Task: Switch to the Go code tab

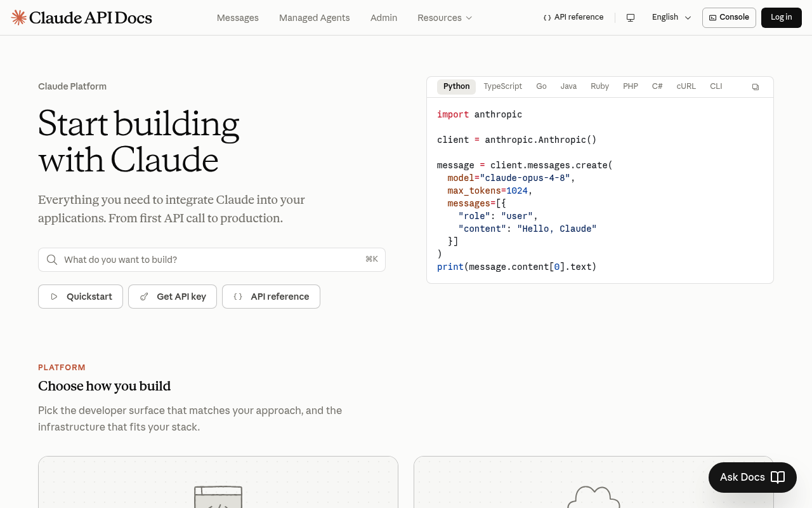Action: click(x=541, y=86)
